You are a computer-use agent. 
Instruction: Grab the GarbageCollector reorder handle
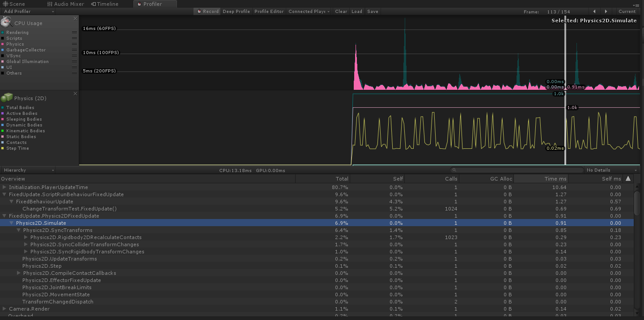74,50
